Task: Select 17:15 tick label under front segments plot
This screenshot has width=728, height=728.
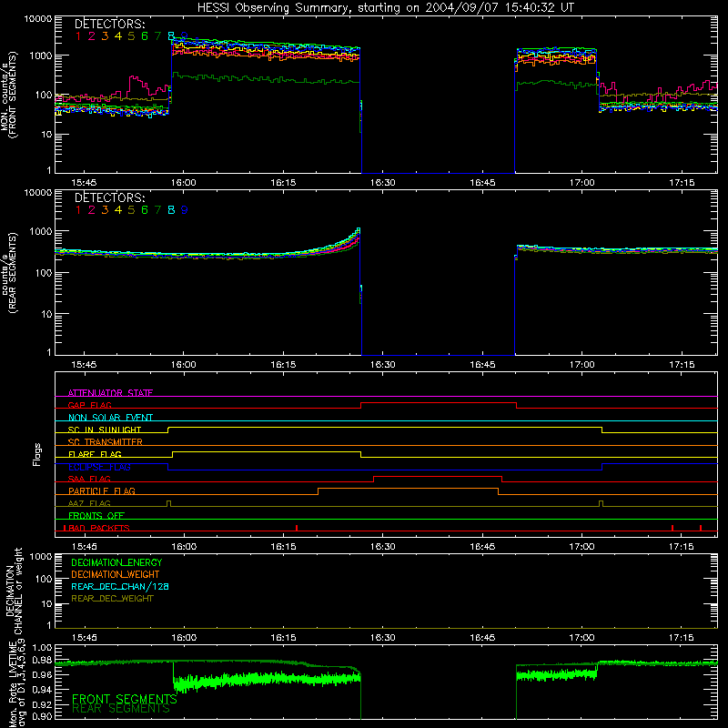Action: [682, 183]
